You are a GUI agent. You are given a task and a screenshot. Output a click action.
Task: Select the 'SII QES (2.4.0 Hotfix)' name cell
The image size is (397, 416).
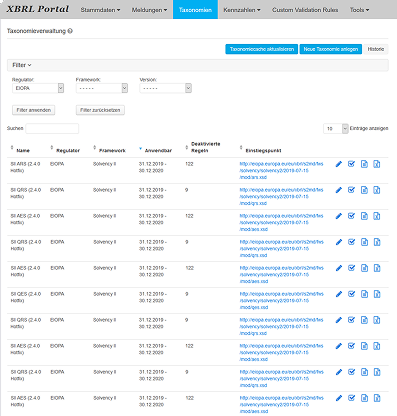[x=25, y=297]
